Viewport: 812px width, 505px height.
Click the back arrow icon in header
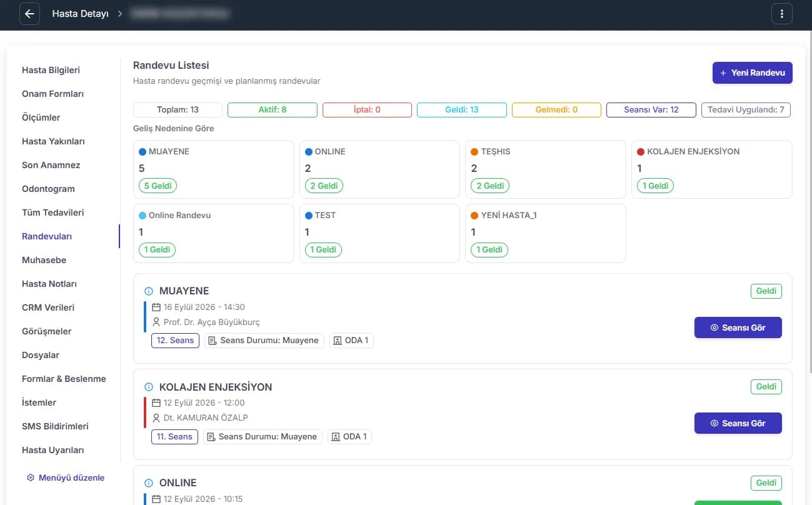click(29, 14)
